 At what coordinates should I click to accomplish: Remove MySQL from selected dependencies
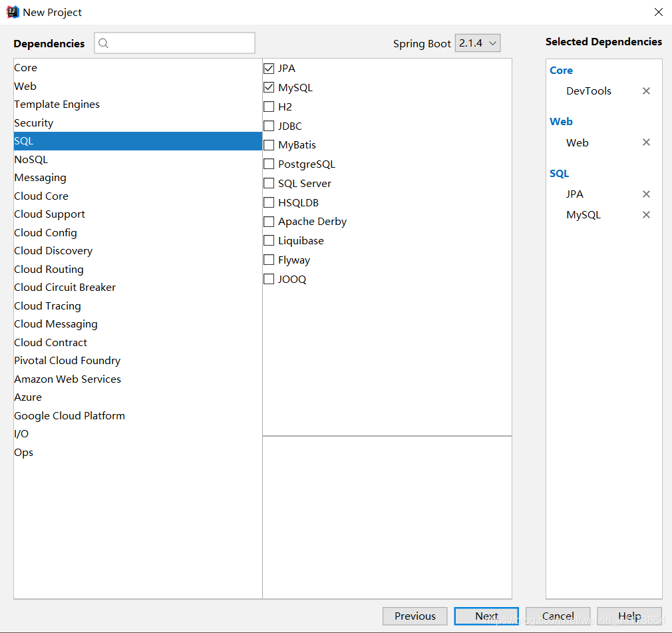click(646, 215)
